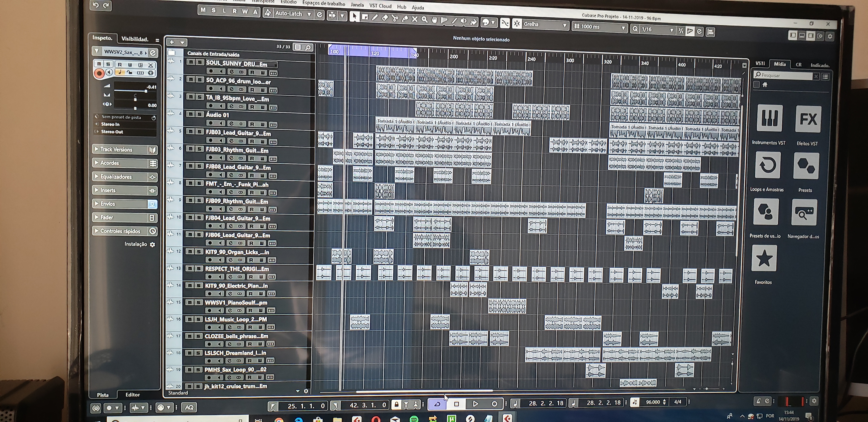This screenshot has width=868, height=422.
Task: Select the Glue tool
Action: pyautogui.click(x=405, y=19)
